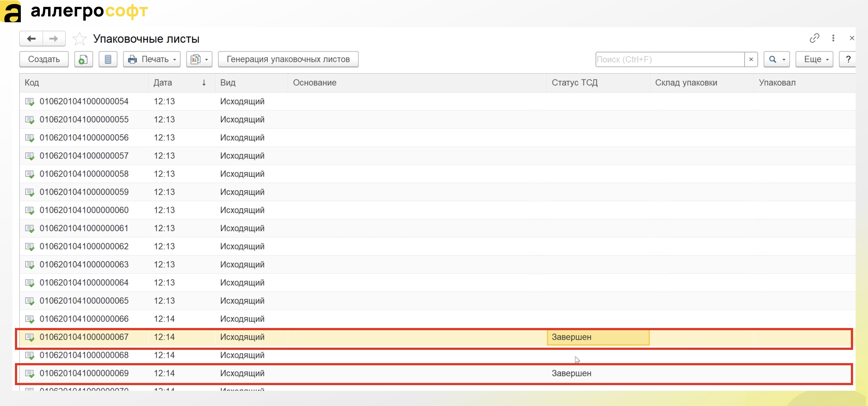Select code 0106201041000000055
Image resolution: width=868 pixels, height=406 pixels.
point(84,120)
